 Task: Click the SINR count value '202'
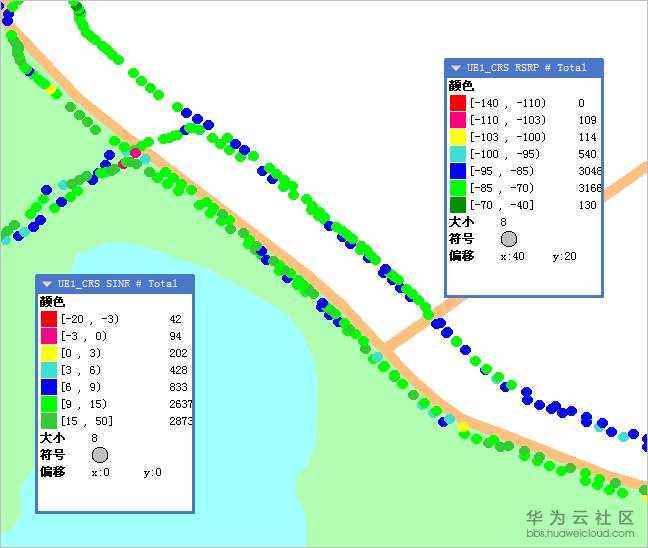click(x=178, y=353)
